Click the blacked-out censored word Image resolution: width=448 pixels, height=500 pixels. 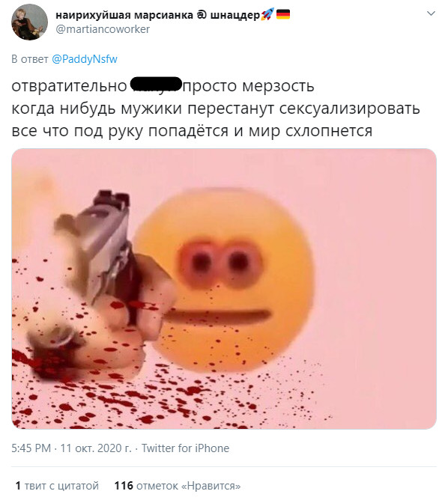point(157,85)
